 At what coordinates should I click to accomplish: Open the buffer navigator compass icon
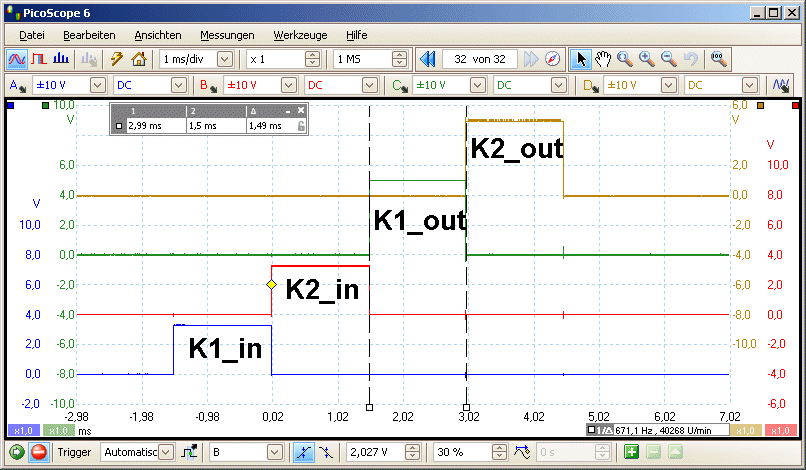tap(553, 59)
